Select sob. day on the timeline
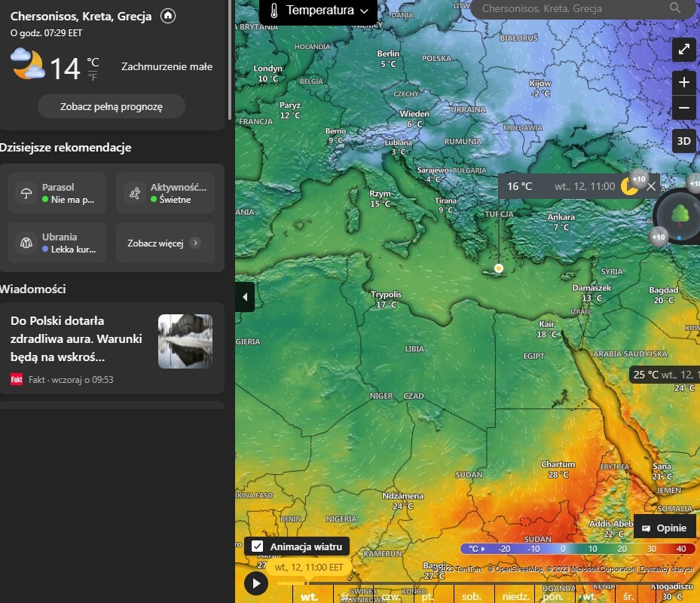 click(471, 595)
